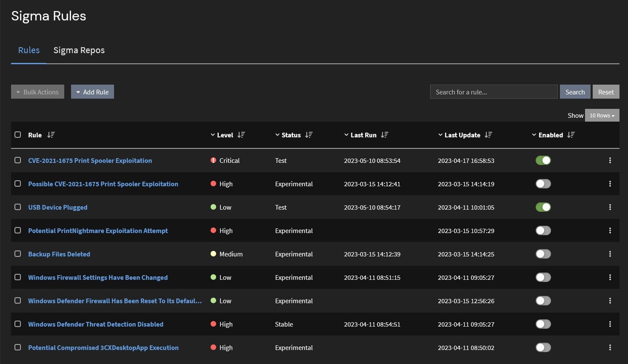Enable the Backup Files Deleted rule
Viewport: 628px width, 364px height.
coord(543,254)
